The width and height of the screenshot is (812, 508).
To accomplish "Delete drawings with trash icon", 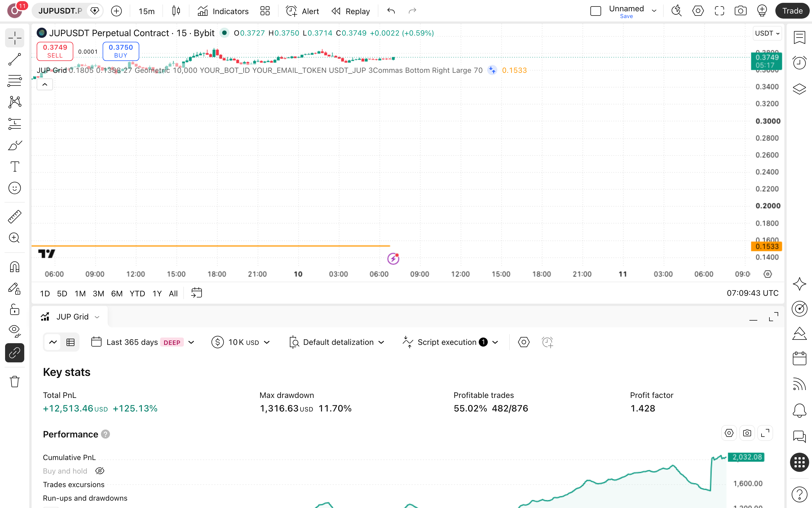I will pos(14,382).
